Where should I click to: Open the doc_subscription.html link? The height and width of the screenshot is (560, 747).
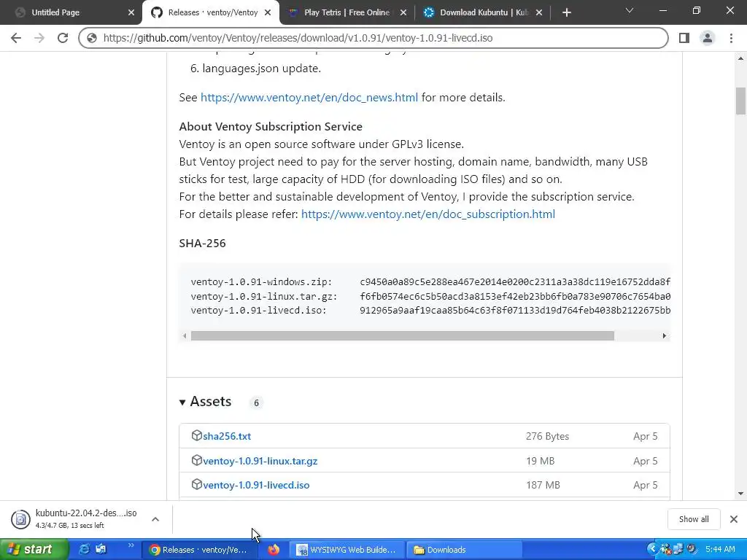tap(427, 214)
